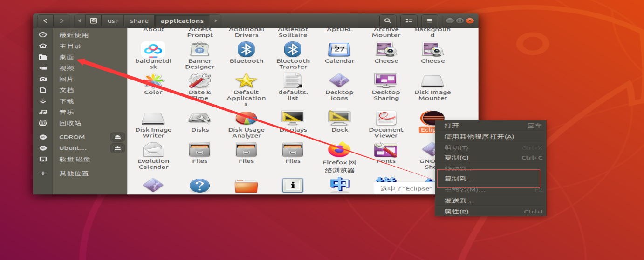Open 最近使用 in the sidebar
644x260 pixels.
coord(74,35)
